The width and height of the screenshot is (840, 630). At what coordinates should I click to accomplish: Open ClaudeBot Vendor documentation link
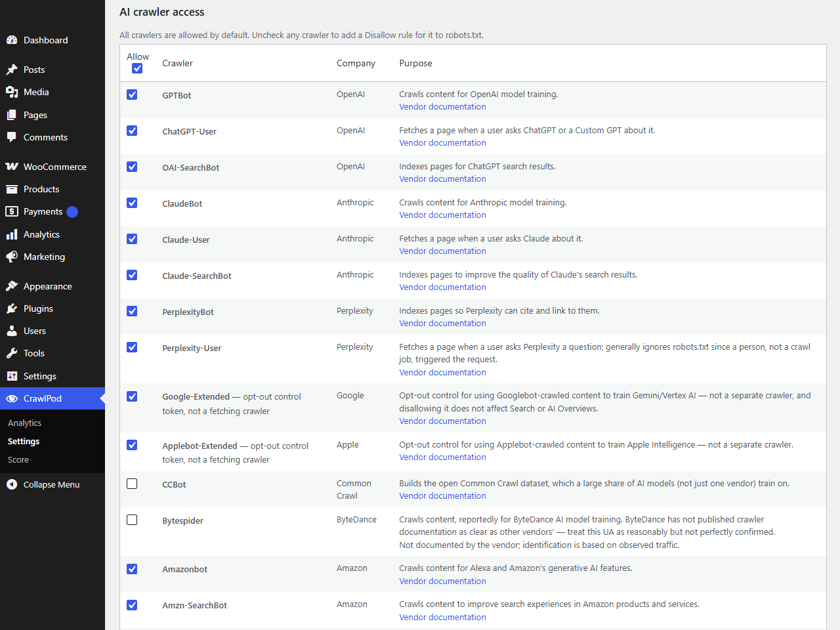[x=442, y=215]
